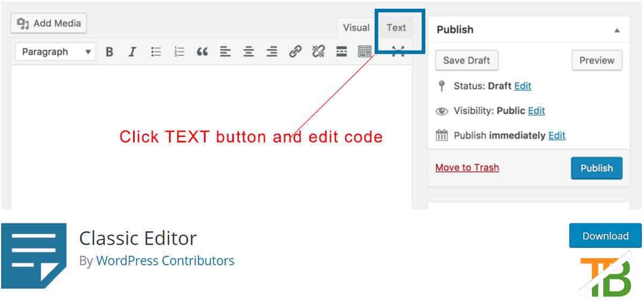644x305 pixels.
Task: Toggle italic formatting
Action: (132, 52)
